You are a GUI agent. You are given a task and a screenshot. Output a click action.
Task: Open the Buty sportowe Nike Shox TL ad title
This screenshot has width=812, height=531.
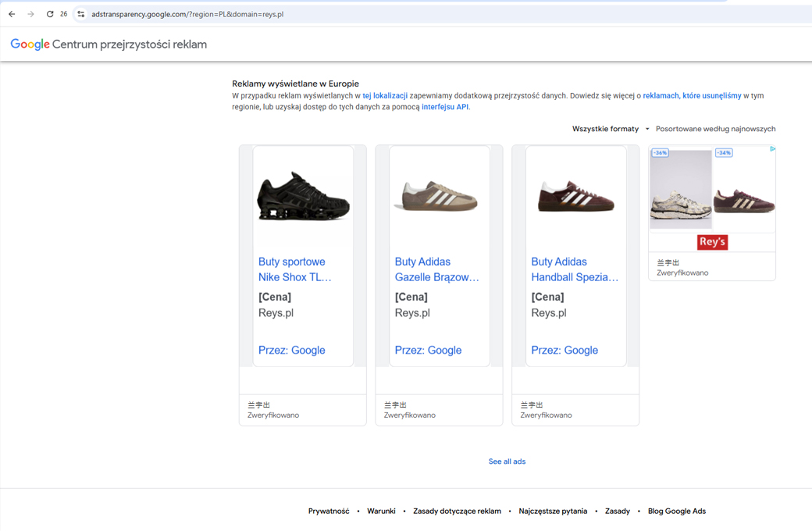click(294, 269)
